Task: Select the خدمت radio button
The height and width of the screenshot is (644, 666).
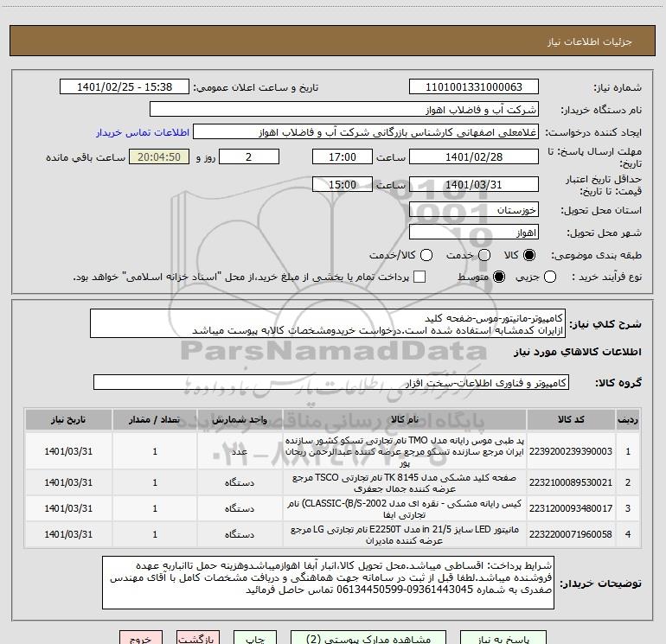Action: click(484, 255)
